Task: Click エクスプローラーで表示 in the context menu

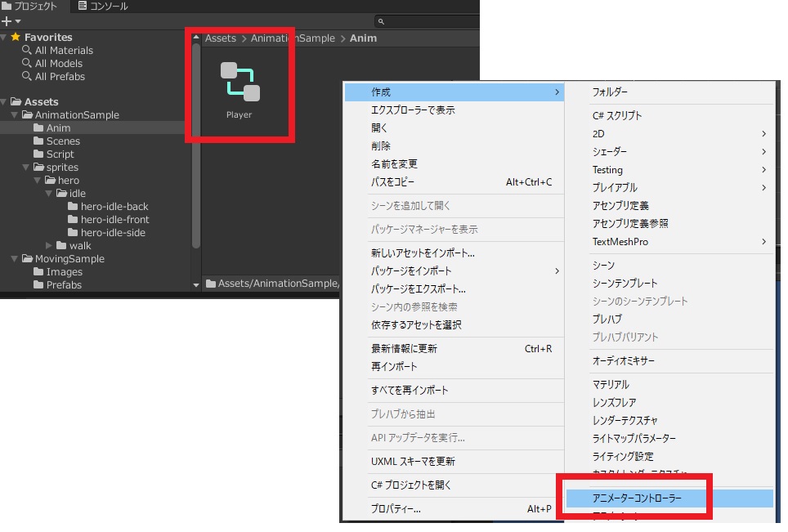Action: coord(413,110)
